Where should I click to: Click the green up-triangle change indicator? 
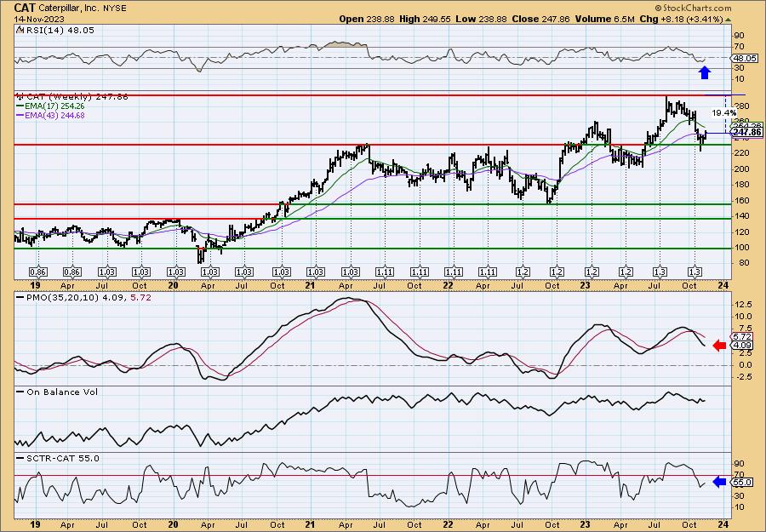tap(728, 20)
